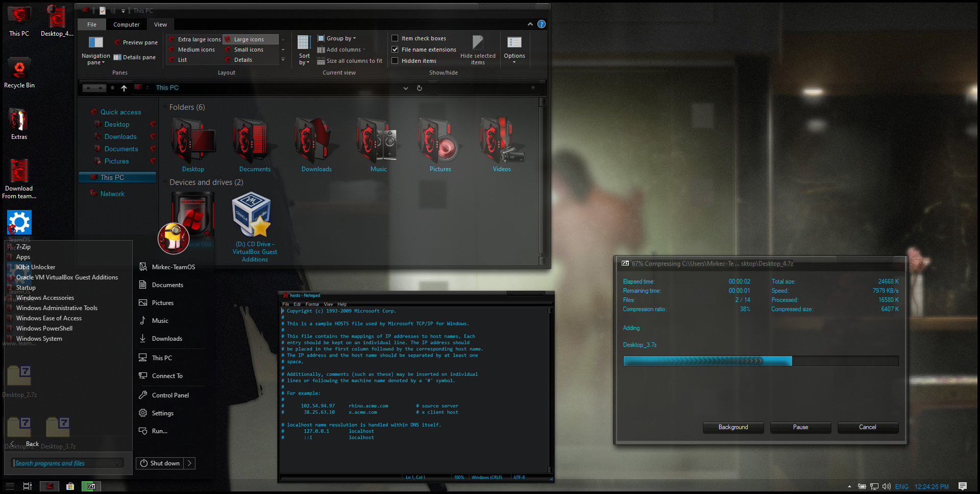The height and width of the screenshot is (494, 980).
Task: Open the Documents folder in This PC
Action: coord(255,145)
